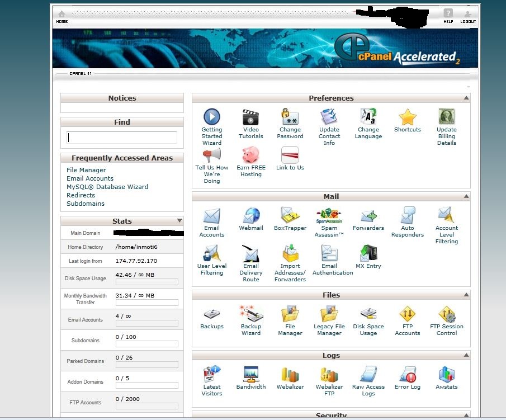Select home directory value /home/inmoti6
506x420 pixels.
(x=136, y=247)
